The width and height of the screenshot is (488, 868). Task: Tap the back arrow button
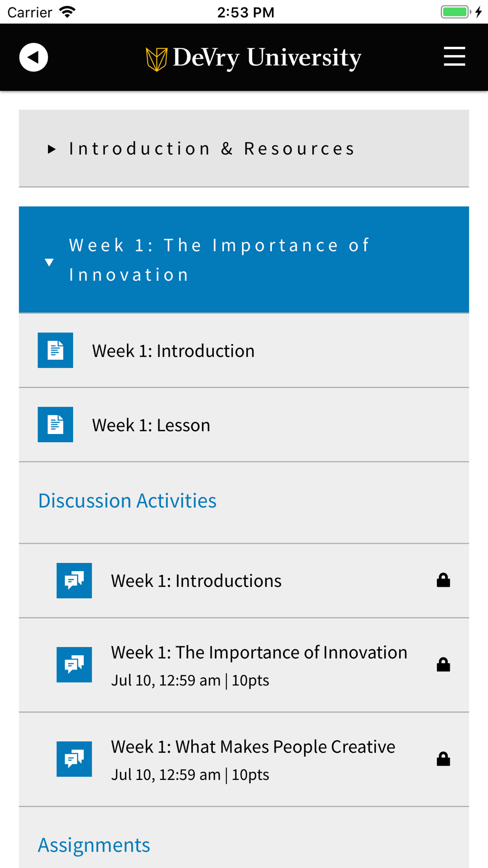click(x=33, y=57)
